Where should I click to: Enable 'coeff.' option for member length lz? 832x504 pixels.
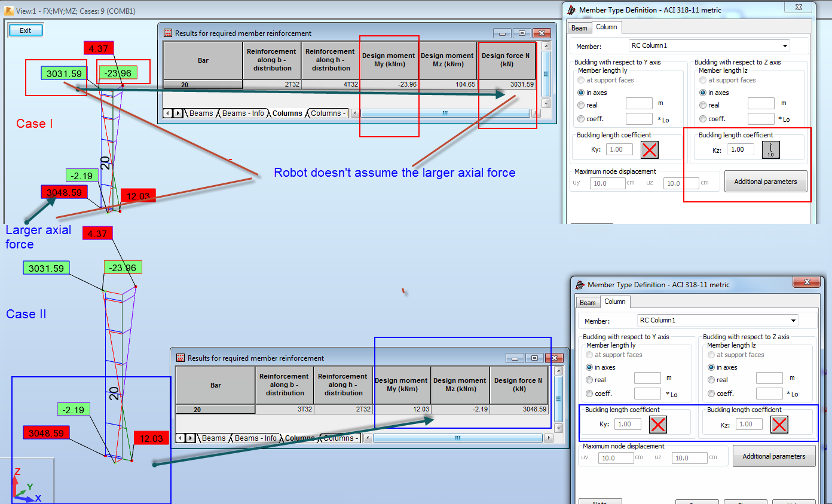click(x=702, y=118)
